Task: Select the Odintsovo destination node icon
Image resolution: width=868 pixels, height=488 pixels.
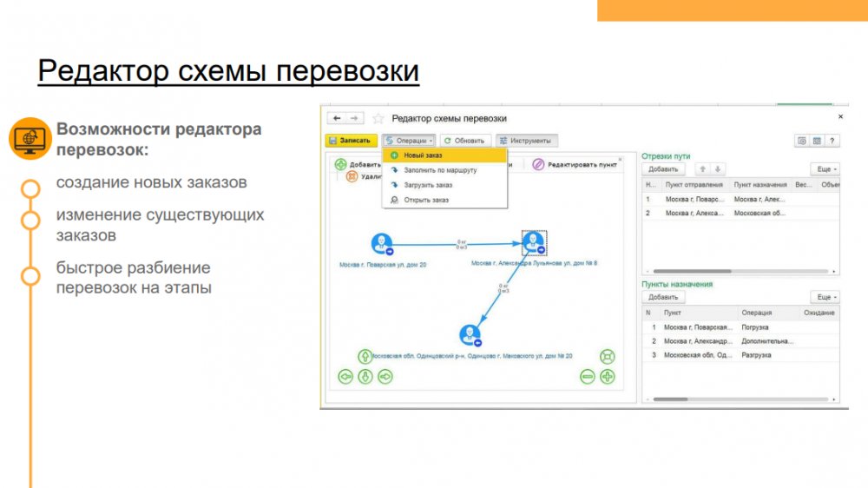Action: (x=469, y=335)
